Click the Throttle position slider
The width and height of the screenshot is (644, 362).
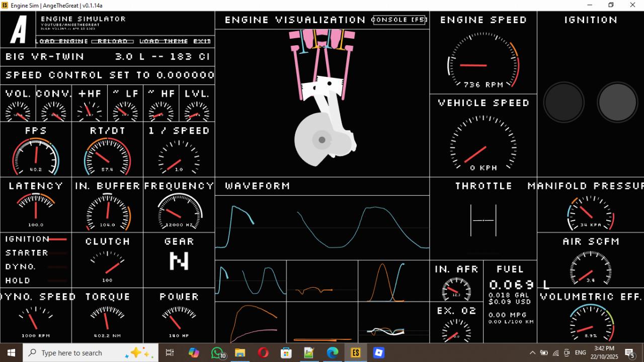coord(483,220)
